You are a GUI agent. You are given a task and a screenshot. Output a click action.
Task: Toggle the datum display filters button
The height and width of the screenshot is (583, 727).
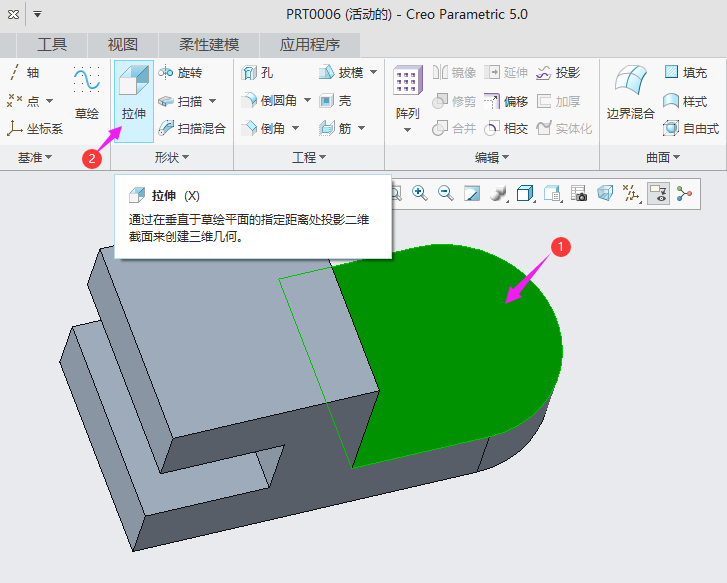[x=632, y=193]
